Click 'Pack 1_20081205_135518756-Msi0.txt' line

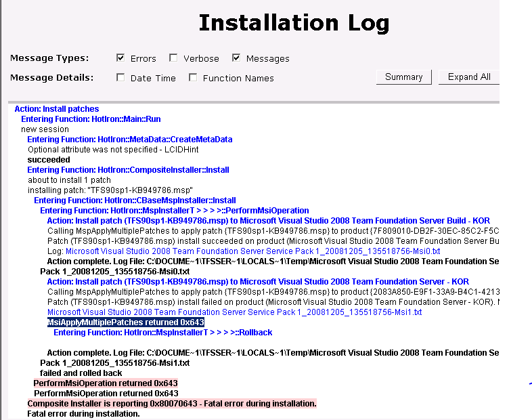click(114, 272)
